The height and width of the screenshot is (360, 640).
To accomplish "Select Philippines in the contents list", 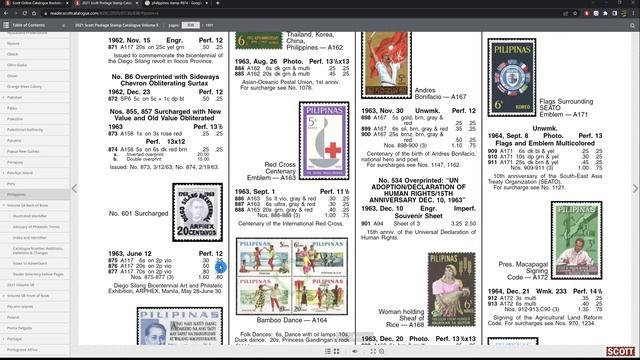I will [x=16, y=195].
